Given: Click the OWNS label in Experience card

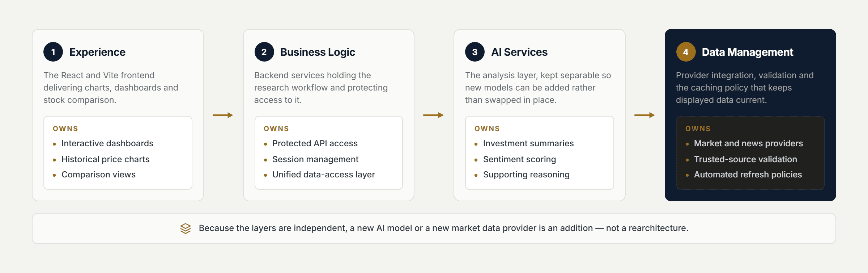Looking at the screenshot, I should [x=65, y=129].
